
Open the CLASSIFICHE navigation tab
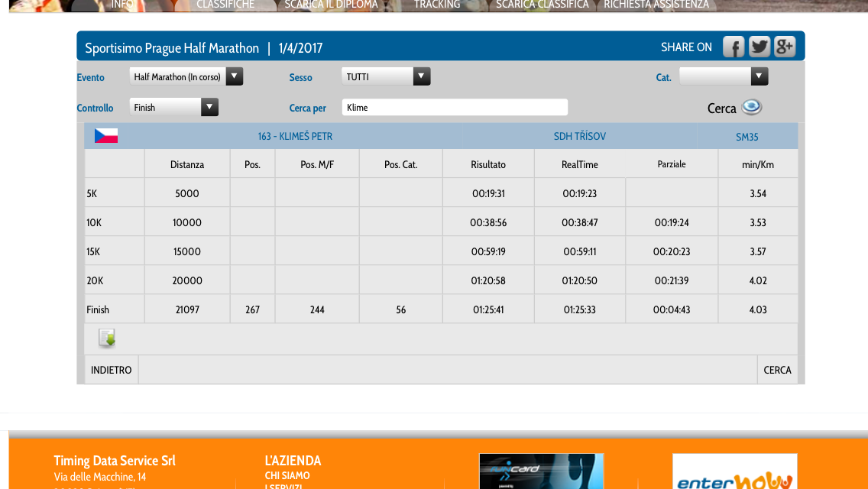pos(225,5)
